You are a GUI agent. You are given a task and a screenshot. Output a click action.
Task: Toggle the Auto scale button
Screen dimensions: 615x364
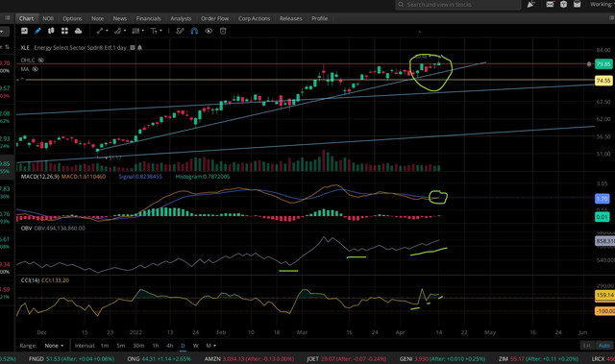click(603, 345)
